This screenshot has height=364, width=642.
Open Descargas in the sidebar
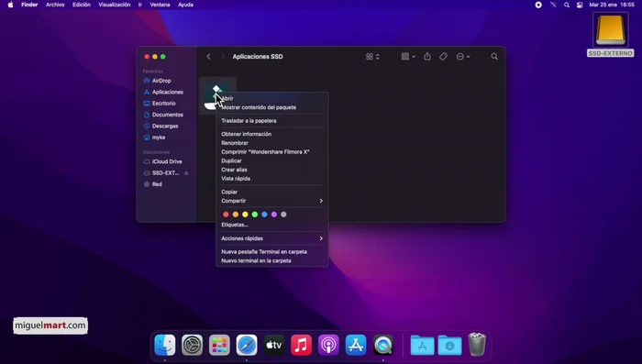[x=166, y=127]
